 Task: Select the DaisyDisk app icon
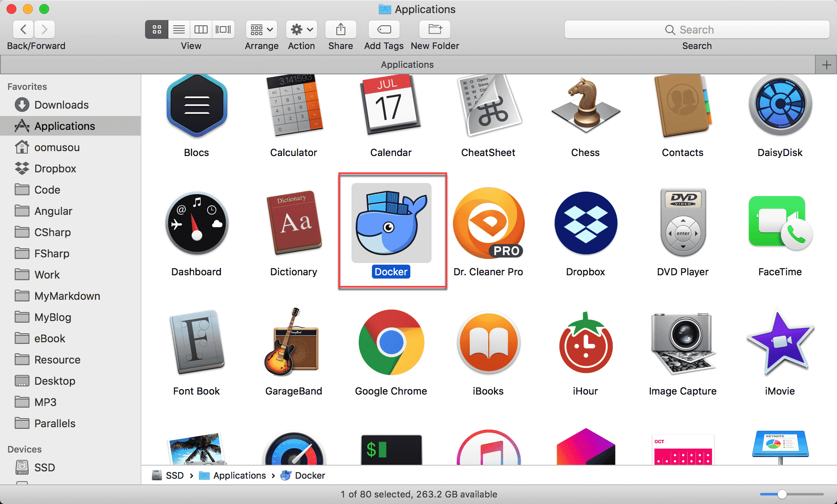click(780, 105)
